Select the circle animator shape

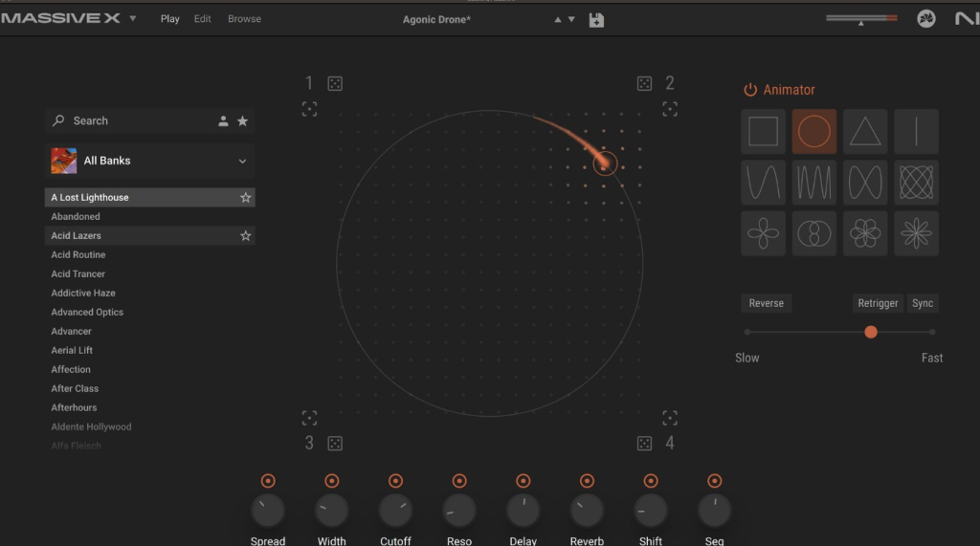coord(814,132)
